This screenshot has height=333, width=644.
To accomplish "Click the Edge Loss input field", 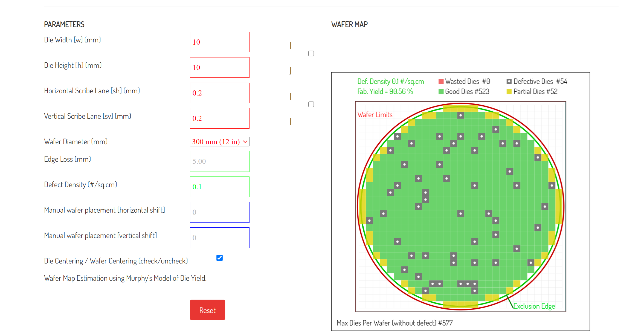I will click(219, 161).
